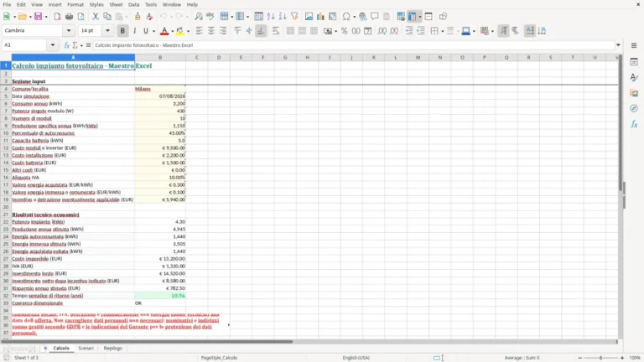Toggle Italic formatting button

(x=134, y=31)
